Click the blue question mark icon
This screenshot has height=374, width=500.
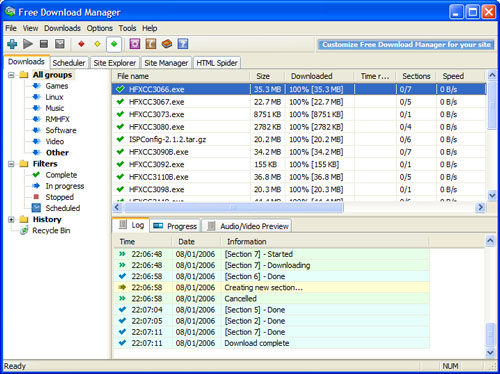(183, 44)
